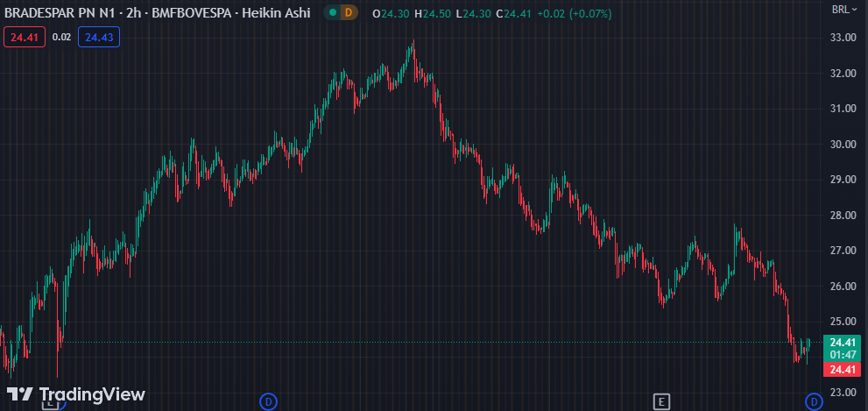The height and width of the screenshot is (411, 868).
Task: Click the 29.00 price scale label
Action: (x=843, y=180)
